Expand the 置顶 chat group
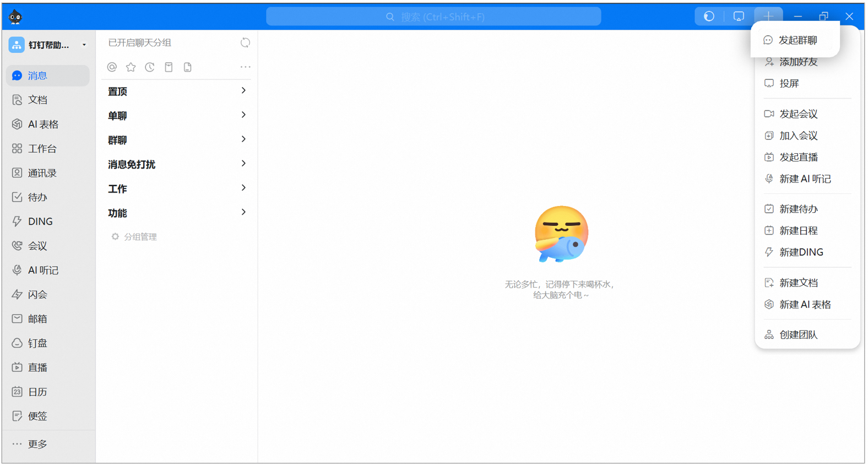 coord(176,91)
